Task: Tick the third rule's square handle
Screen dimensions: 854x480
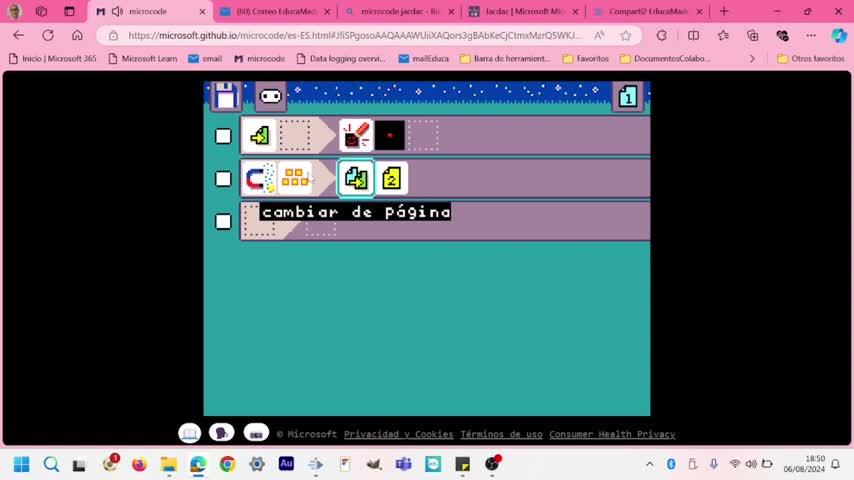Action: click(223, 221)
